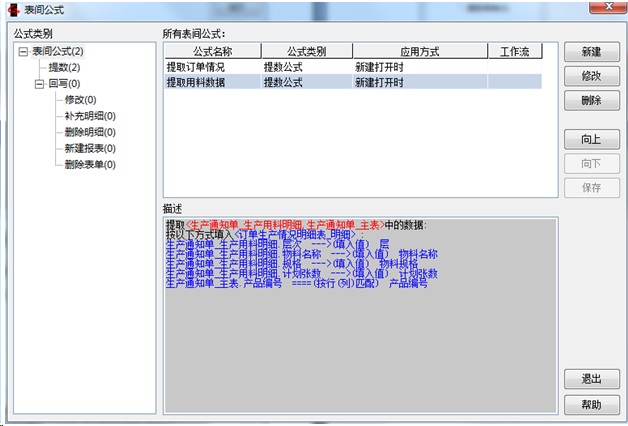
Task: Move the selected formula up with 向上
Action: click(591, 138)
